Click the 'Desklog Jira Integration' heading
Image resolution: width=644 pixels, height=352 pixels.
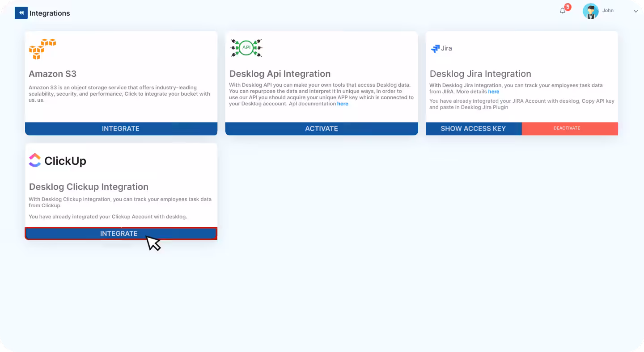point(480,74)
